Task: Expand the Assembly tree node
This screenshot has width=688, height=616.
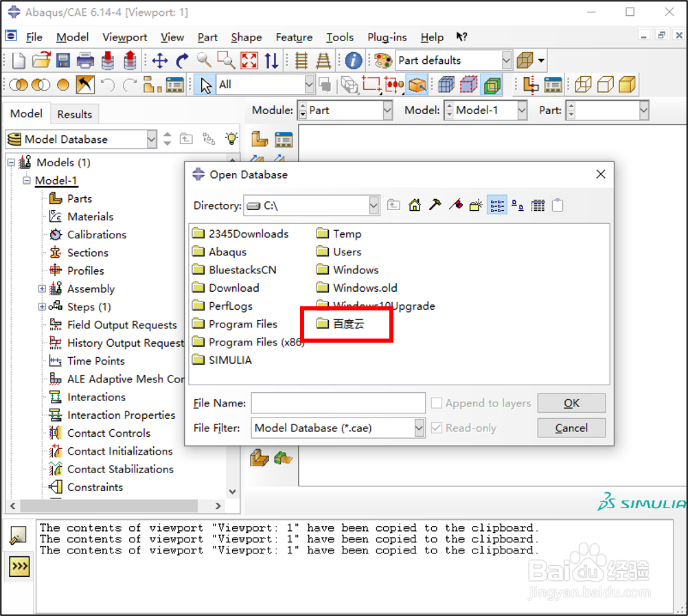Action: (x=42, y=288)
